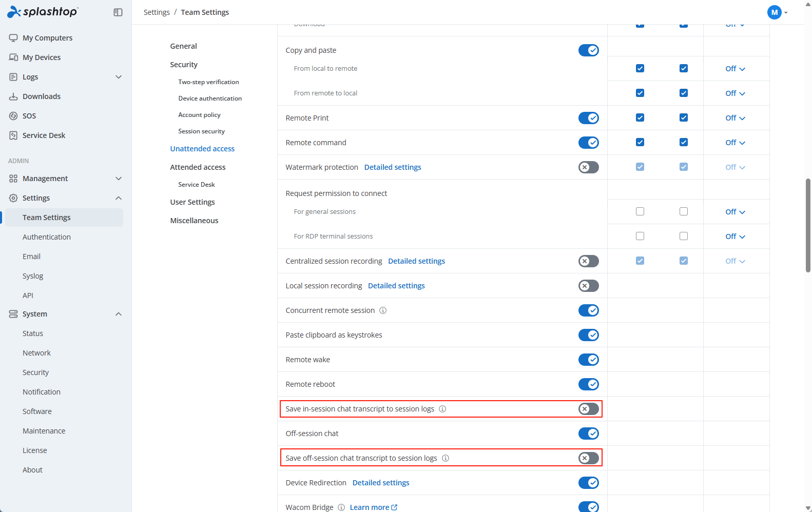Select the SOS sidebar icon
Image resolution: width=812 pixels, height=512 pixels.
pos(13,116)
